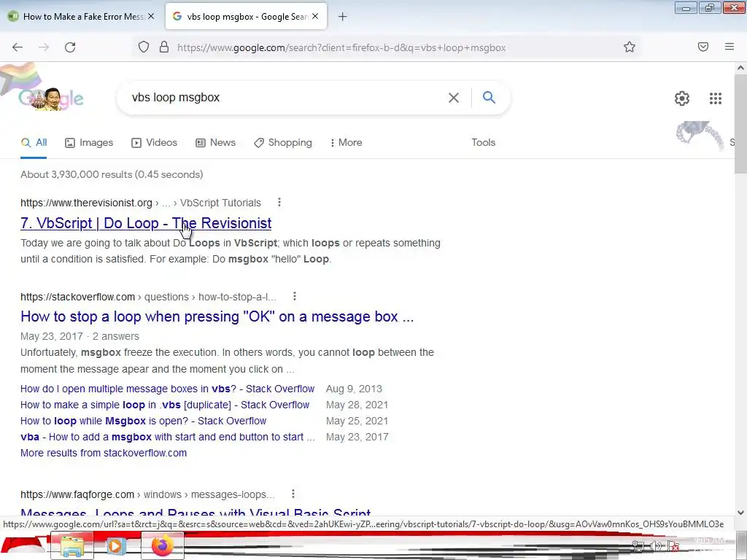Submit search with the magnifier icon
This screenshot has width=747, height=560.
(489, 97)
